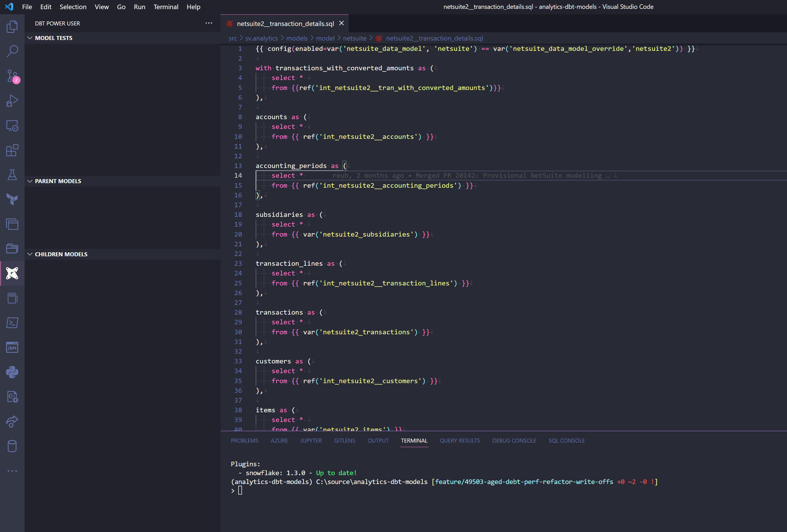This screenshot has width=787, height=532.
Task: Click the sv.analytics breadcrumb segment
Action: pos(261,38)
